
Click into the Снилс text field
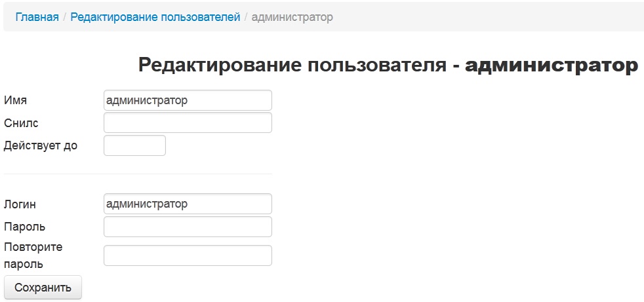(188, 123)
